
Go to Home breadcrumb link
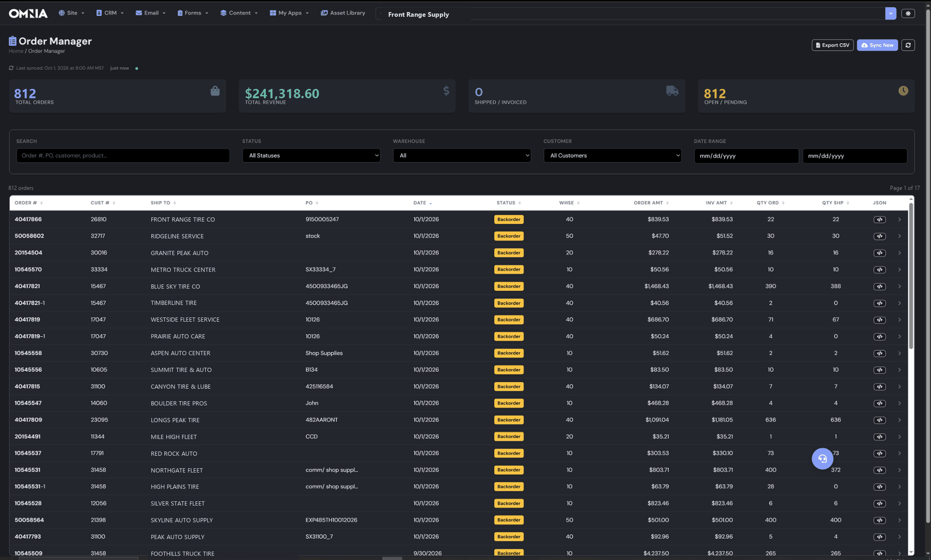[16, 51]
